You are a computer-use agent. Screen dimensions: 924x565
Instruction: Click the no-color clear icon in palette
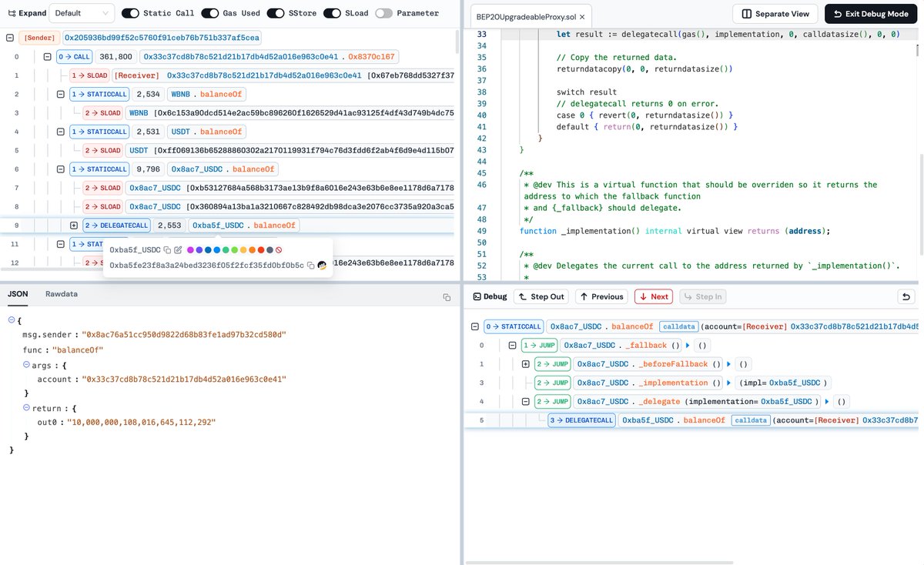(279, 250)
